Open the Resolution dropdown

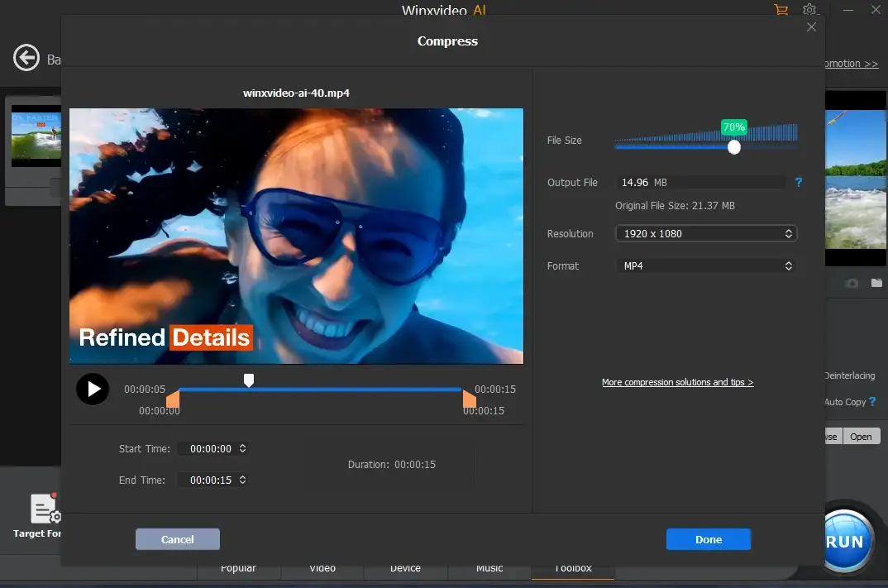point(706,233)
